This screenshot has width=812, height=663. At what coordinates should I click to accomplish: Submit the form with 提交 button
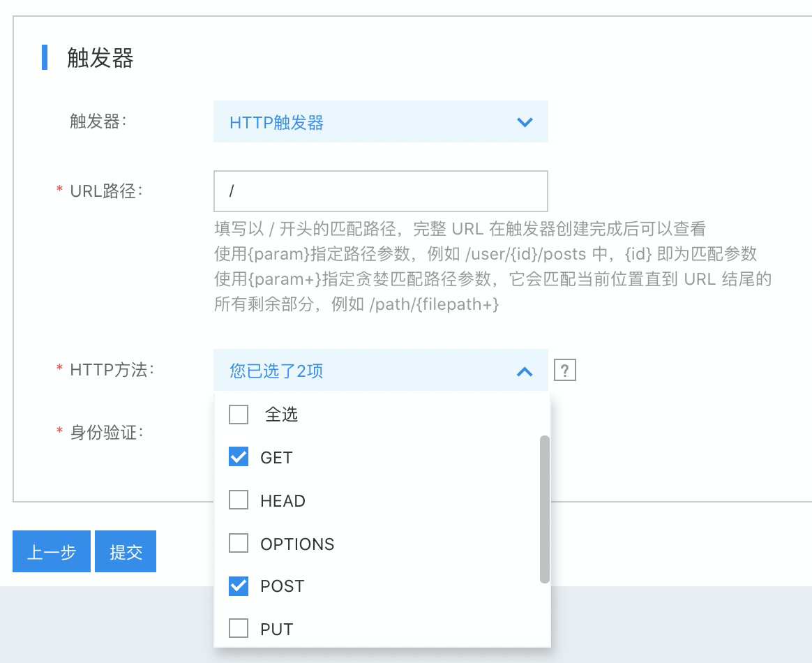coord(126,552)
